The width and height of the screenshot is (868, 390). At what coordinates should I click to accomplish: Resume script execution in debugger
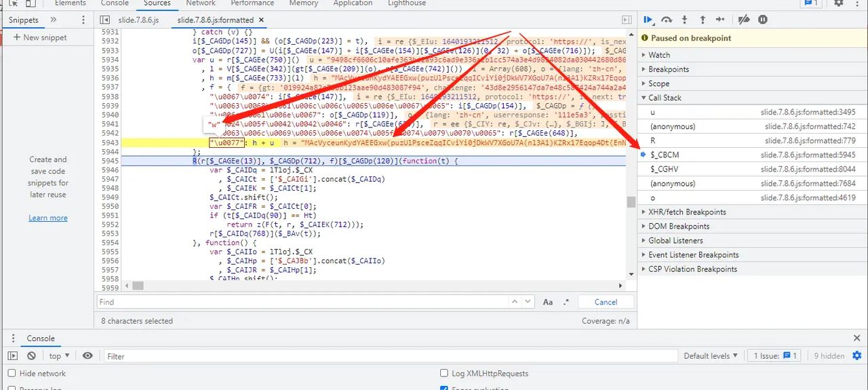click(x=648, y=20)
